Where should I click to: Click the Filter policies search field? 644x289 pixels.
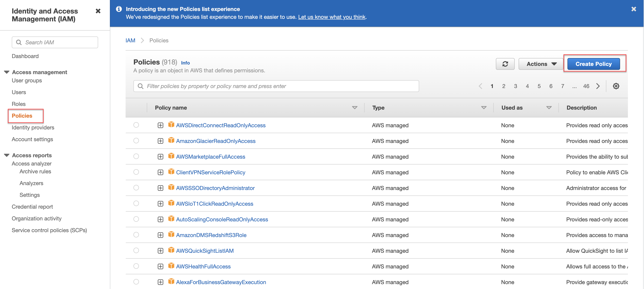[x=276, y=86]
